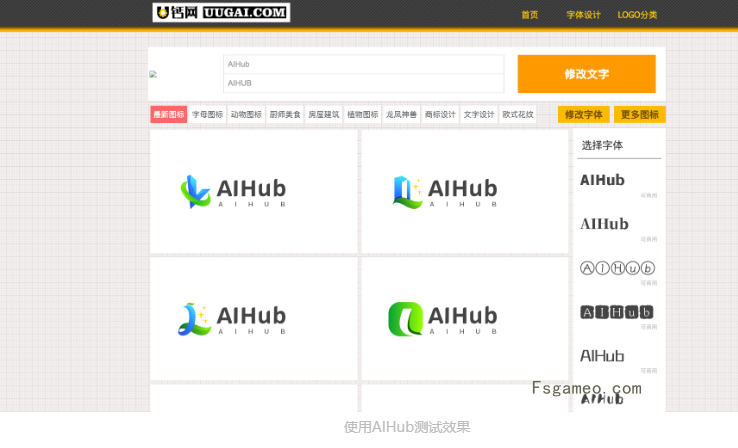
Task: Click the 修改文字 orange button
Action: click(x=586, y=74)
